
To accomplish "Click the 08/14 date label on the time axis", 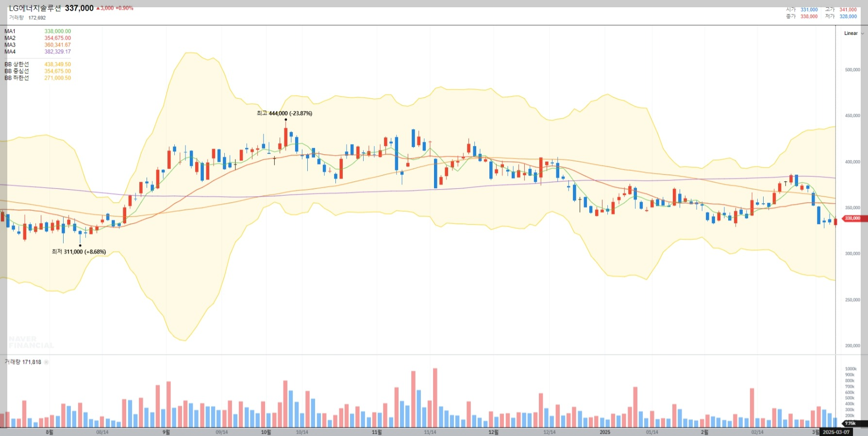I will (x=102, y=432).
